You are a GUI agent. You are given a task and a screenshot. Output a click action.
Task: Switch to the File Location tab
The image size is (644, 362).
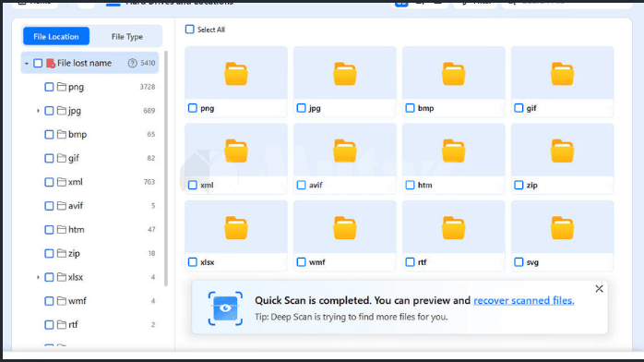(x=56, y=37)
